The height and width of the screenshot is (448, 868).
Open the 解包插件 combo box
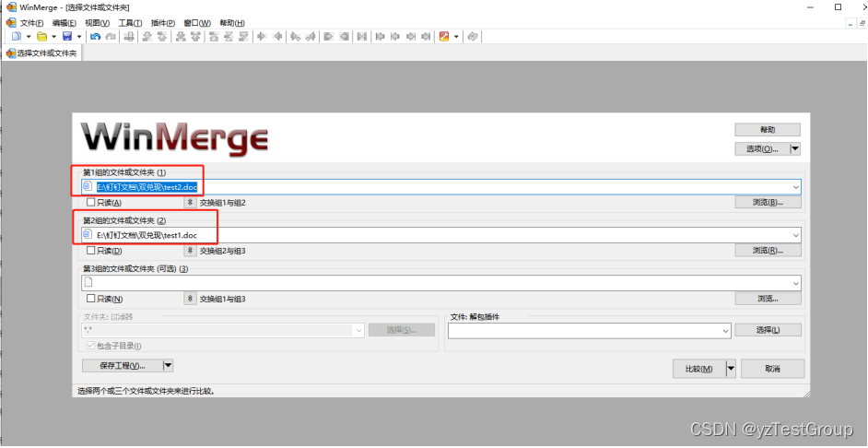click(590, 331)
